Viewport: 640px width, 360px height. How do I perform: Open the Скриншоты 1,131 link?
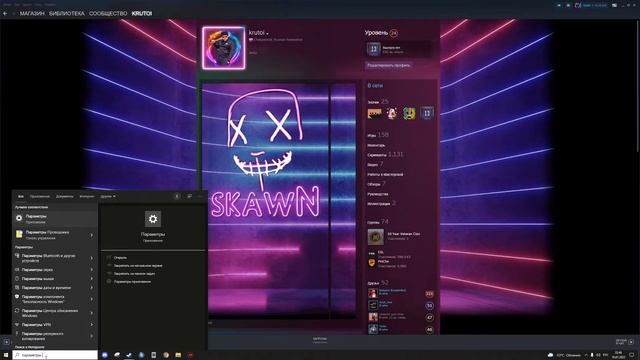point(385,155)
